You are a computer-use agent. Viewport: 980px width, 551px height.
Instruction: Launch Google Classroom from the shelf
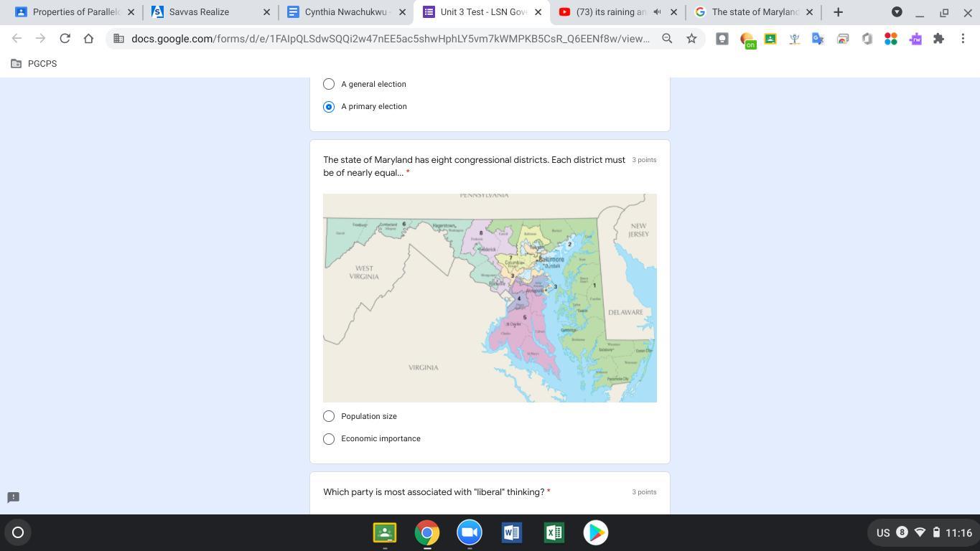pyautogui.click(x=385, y=532)
